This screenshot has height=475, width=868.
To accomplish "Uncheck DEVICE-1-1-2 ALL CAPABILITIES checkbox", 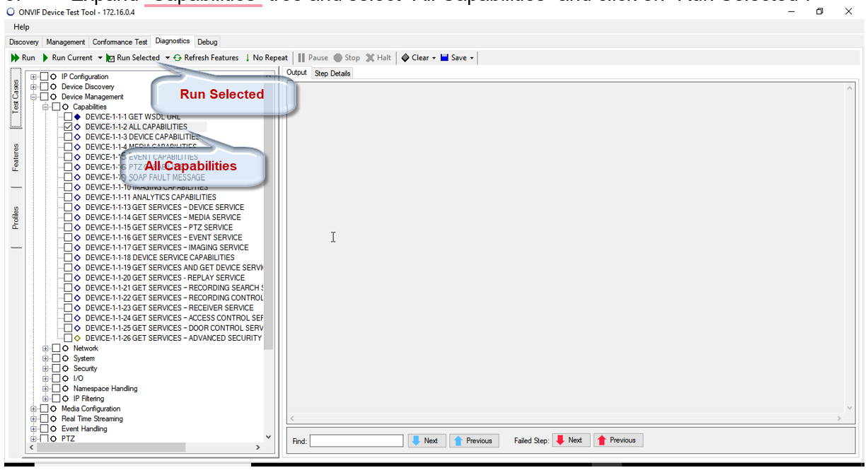I will point(68,127).
